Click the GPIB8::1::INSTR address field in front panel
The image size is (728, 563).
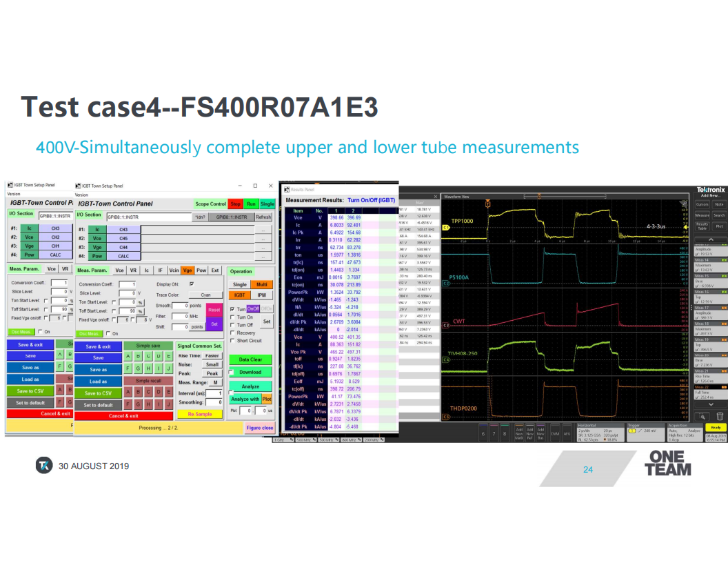(x=149, y=217)
